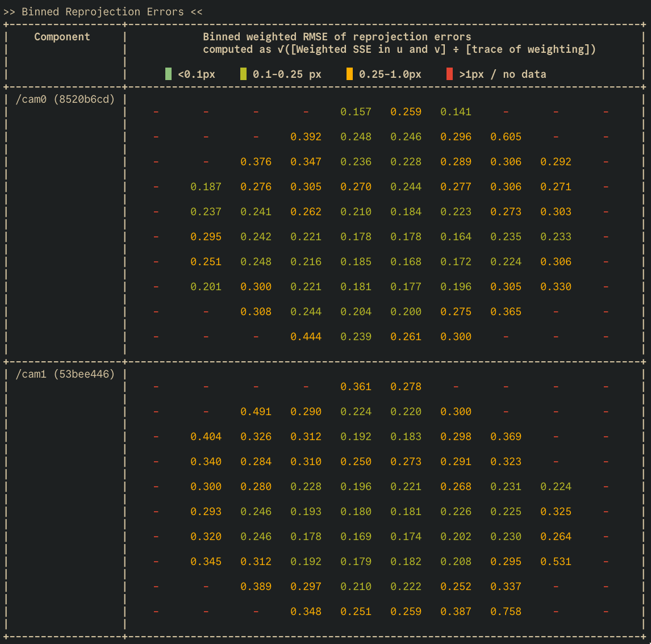Click the value 0.164
651x644 pixels.
point(456,237)
